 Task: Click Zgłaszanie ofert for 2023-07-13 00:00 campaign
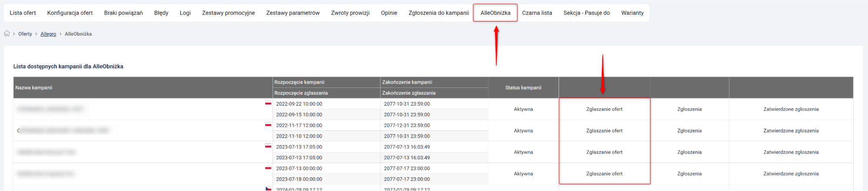point(604,174)
